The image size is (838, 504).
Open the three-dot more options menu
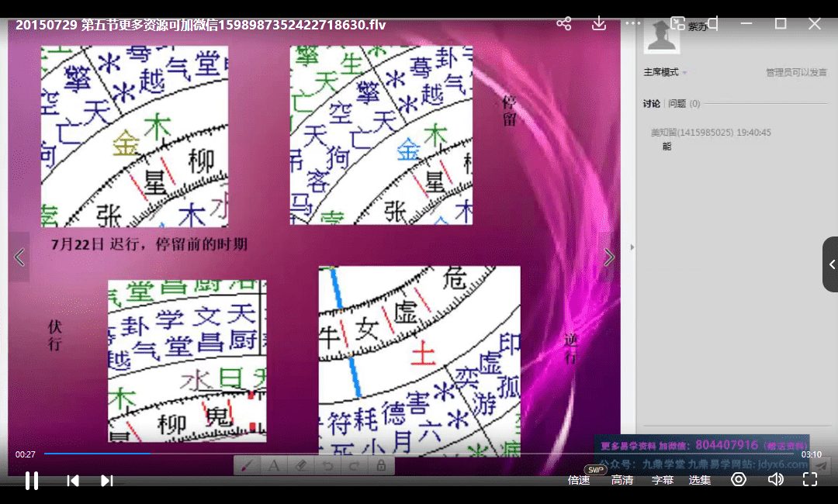[x=632, y=23]
